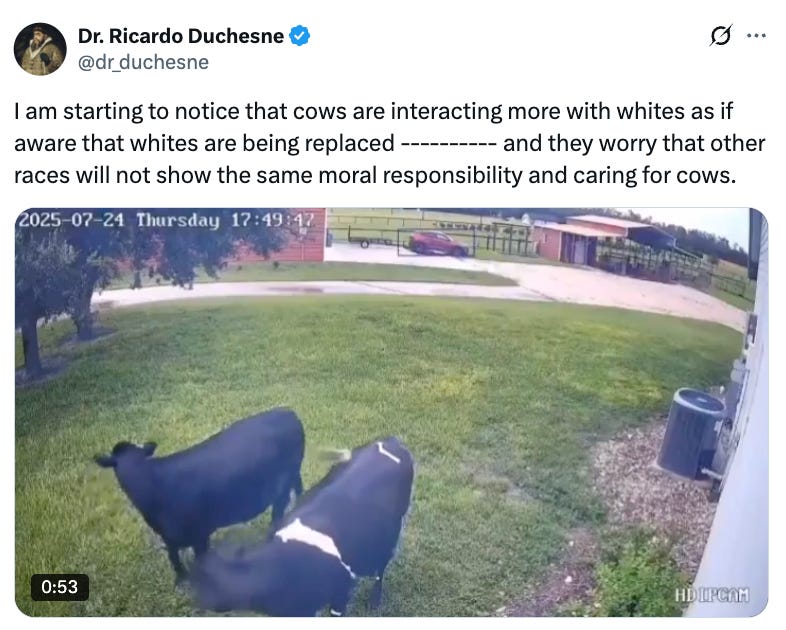Screen dimensions: 786x630
Task: Click the air conditioner unit in video
Action: pos(691,433)
